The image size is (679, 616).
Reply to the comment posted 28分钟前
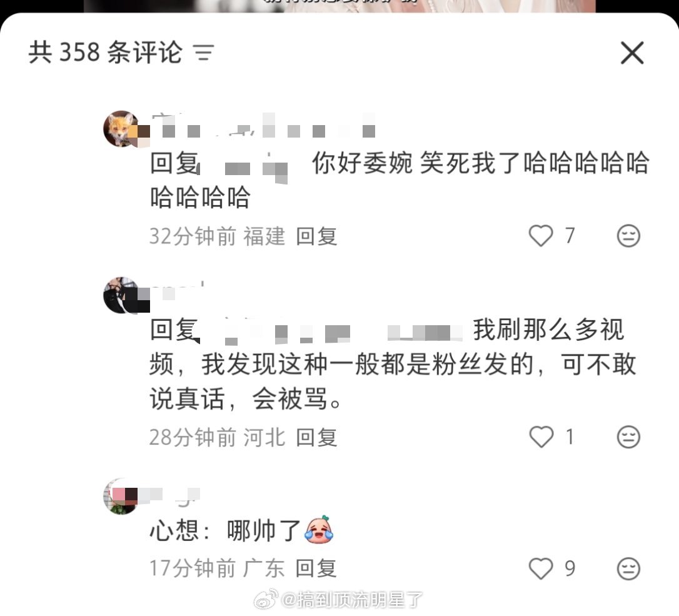pos(316,437)
